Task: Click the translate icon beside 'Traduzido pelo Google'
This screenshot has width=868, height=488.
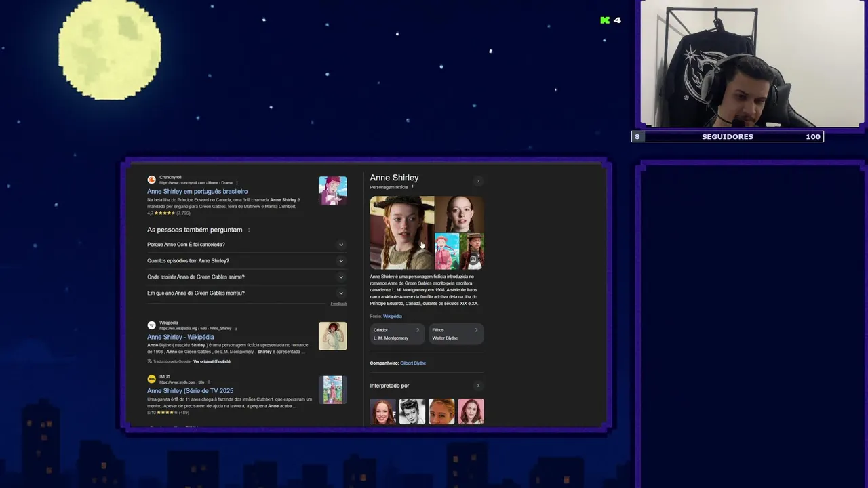Action: point(150,361)
